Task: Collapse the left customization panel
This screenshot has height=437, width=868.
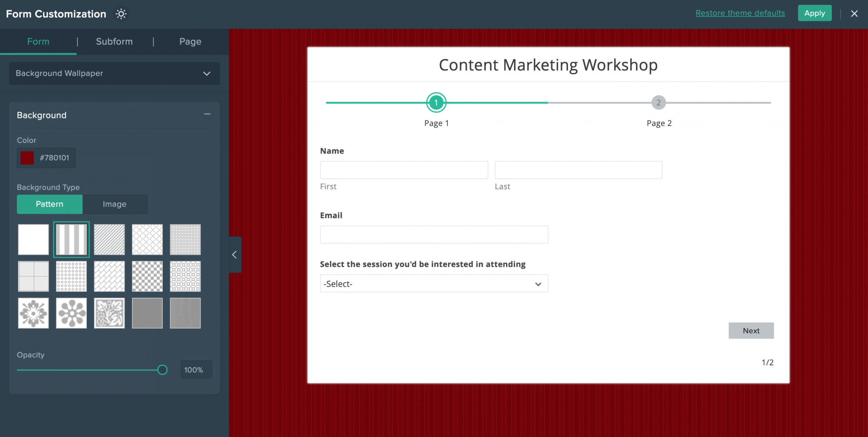Action: click(x=234, y=255)
